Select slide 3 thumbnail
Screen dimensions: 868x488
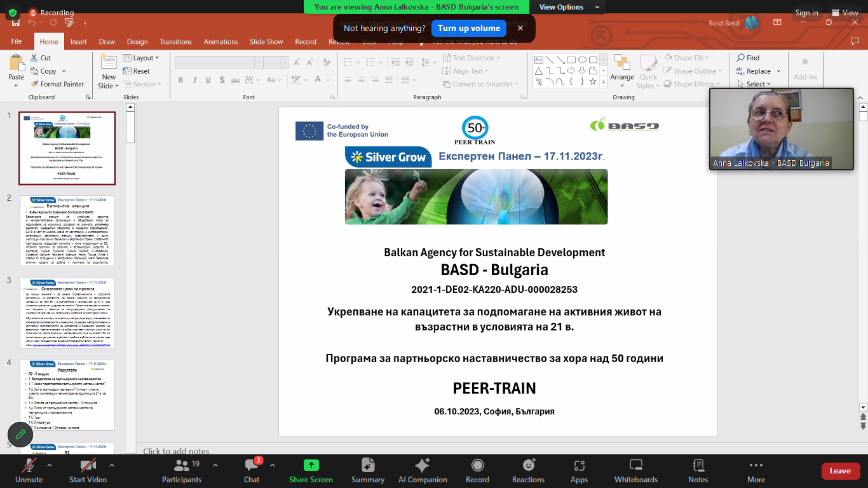[67, 313]
